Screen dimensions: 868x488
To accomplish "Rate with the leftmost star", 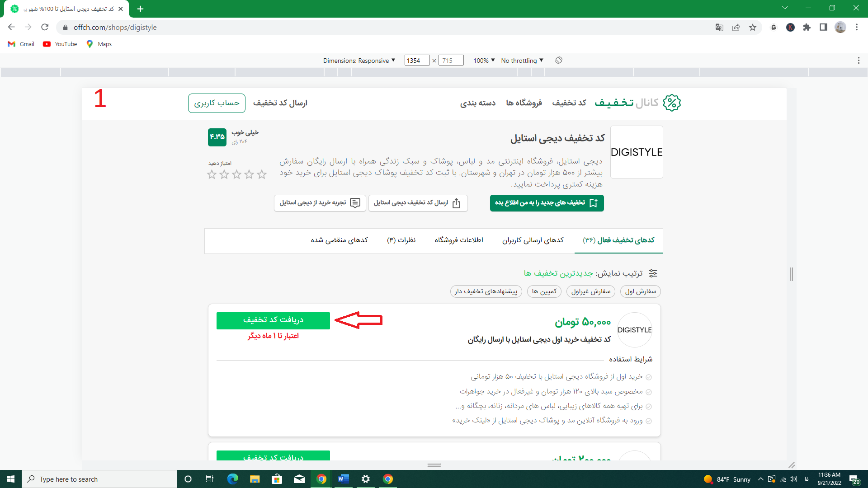I will coord(212,174).
